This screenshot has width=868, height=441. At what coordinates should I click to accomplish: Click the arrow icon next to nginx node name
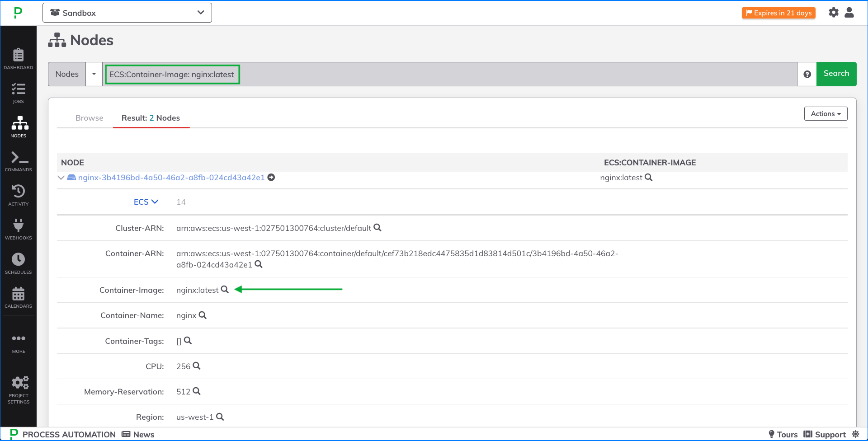pyautogui.click(x=271, y=178)
